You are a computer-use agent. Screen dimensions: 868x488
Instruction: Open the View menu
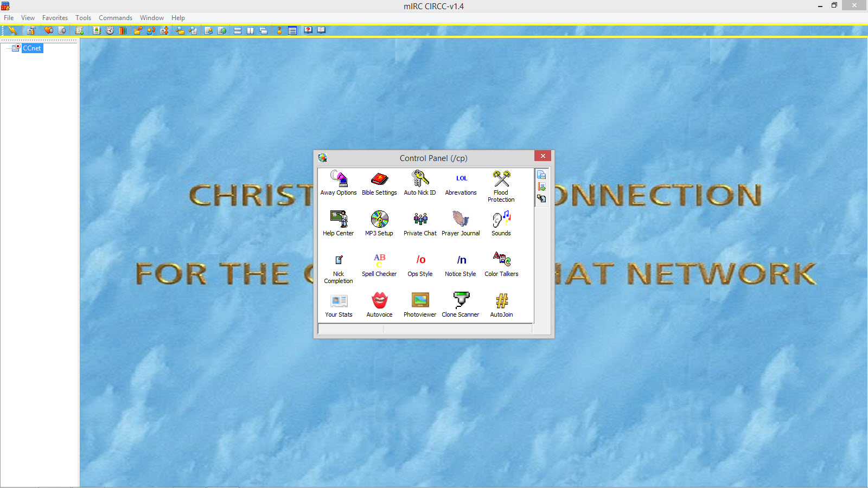[28, 18]
